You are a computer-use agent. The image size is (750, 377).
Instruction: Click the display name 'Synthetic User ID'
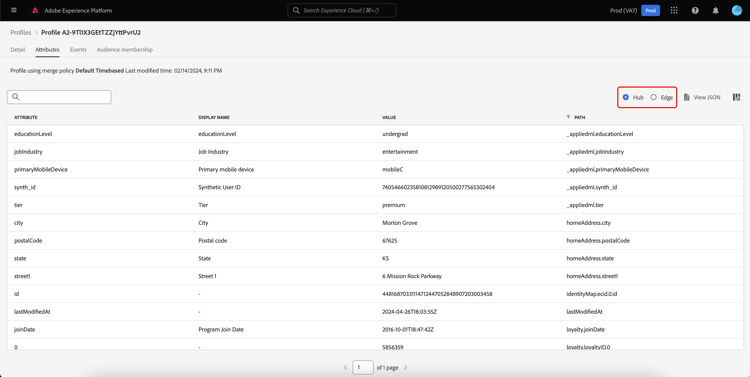click(x=219, y=187)
